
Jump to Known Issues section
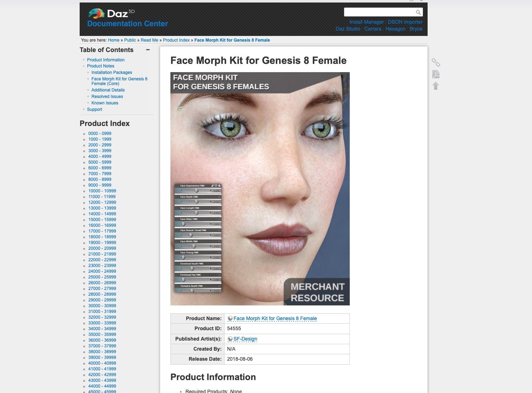click(x=105, y=103)
